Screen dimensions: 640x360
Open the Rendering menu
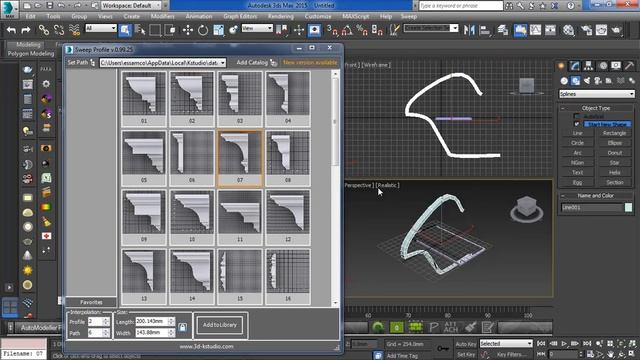tap(280, 16)
